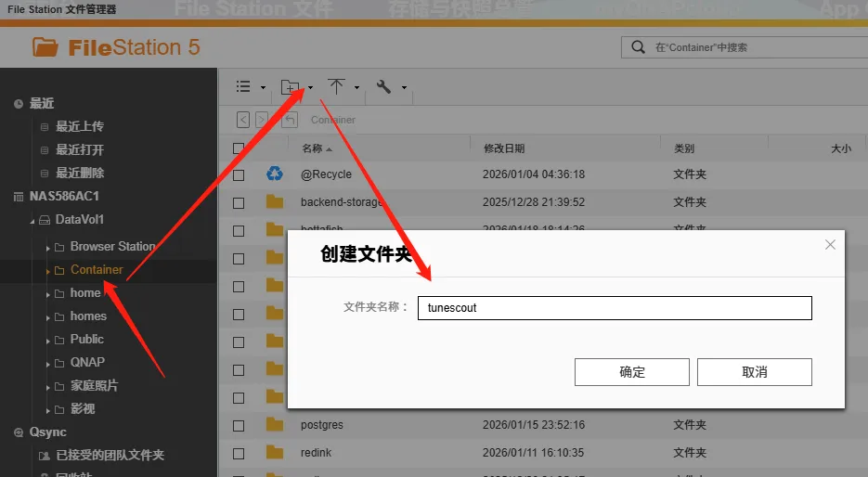This screenshot has height=477, width=868.
Task: Check the backend-storage row checkbox
Action: (x=239, y=202)
